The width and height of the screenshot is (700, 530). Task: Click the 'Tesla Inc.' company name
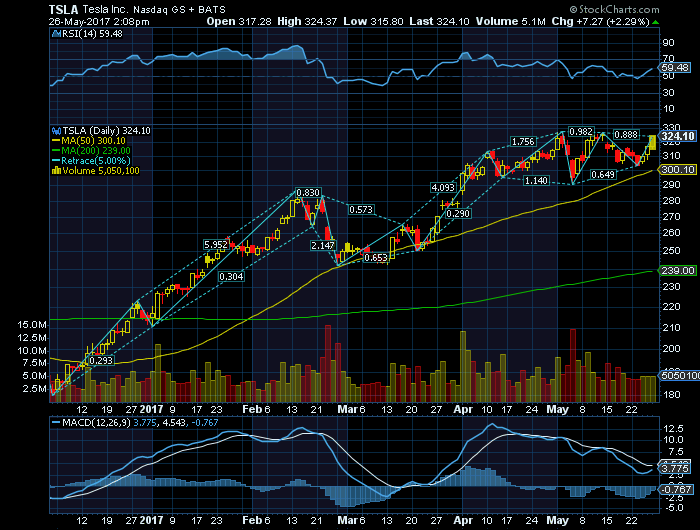105,9
